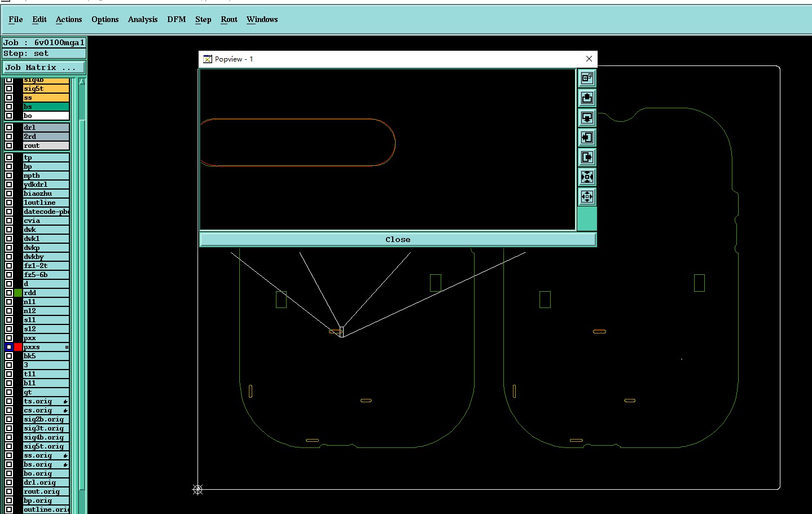Select the bk5 layer row
This screenshot has width=812, height=514.
(x=46, y=356)
